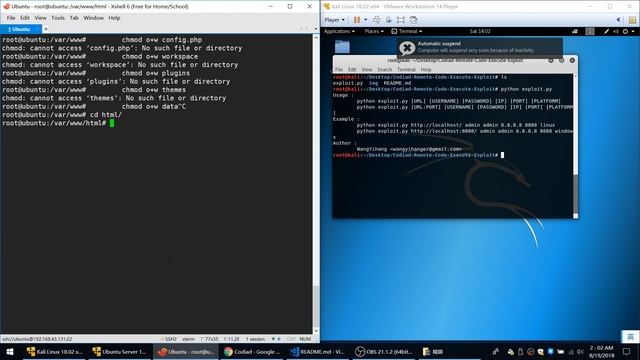Expand the Xshell tab list dropdown arrow
Viewport: 640px width, 360px height.
click(316, 29)
